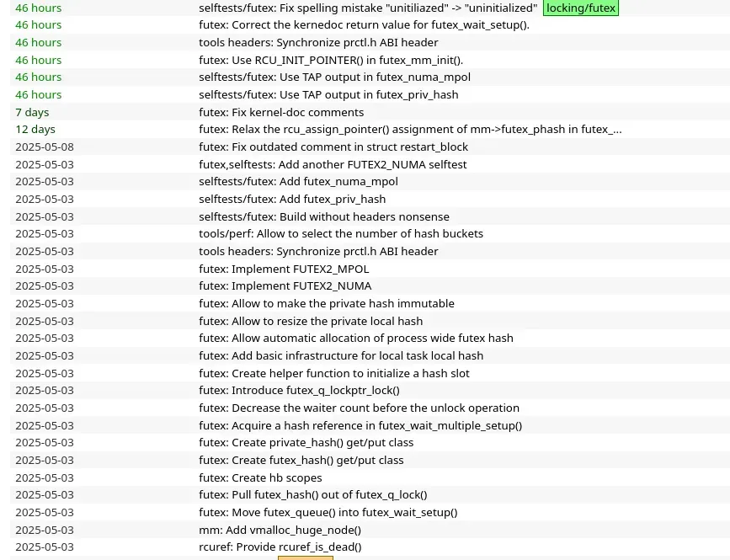Open the locking/futex branch tag
The width and height of the screenshot is (730, 560).
pyautogui.click(x=581, y=8)
